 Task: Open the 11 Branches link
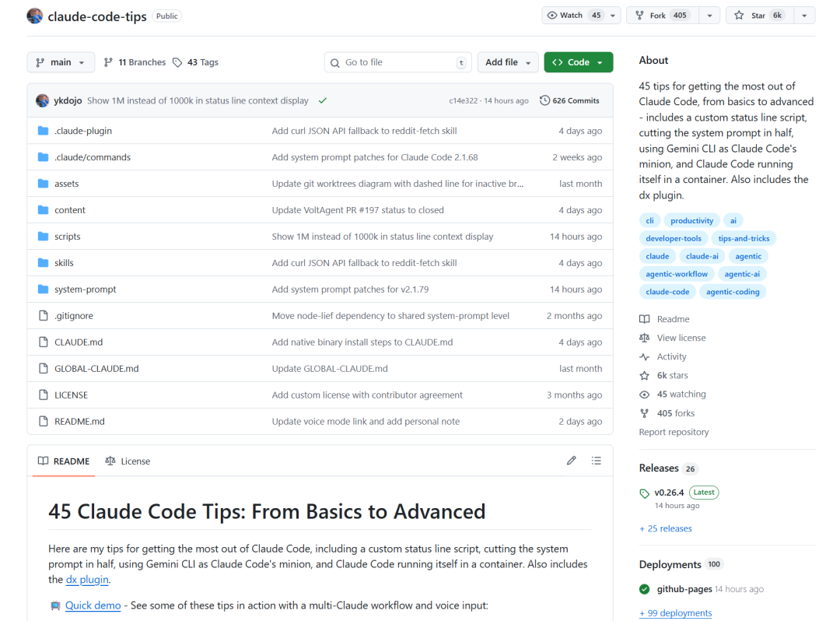(x=135, y=63)
